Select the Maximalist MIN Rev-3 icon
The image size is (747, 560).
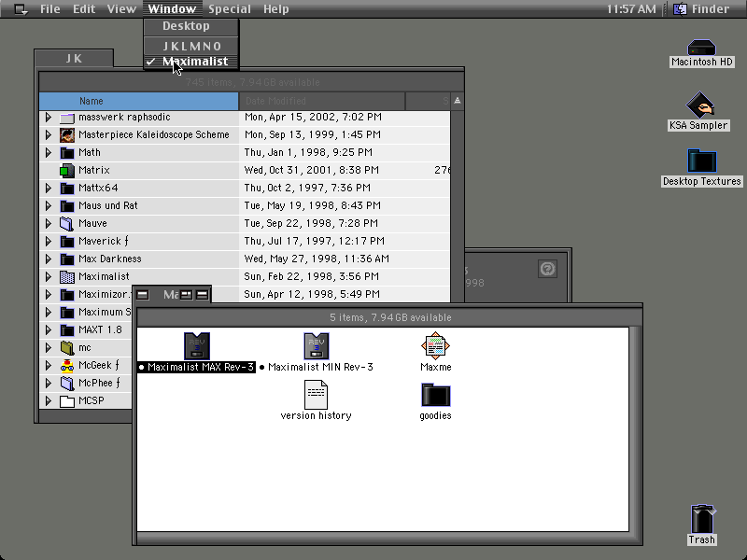(317, 345)
